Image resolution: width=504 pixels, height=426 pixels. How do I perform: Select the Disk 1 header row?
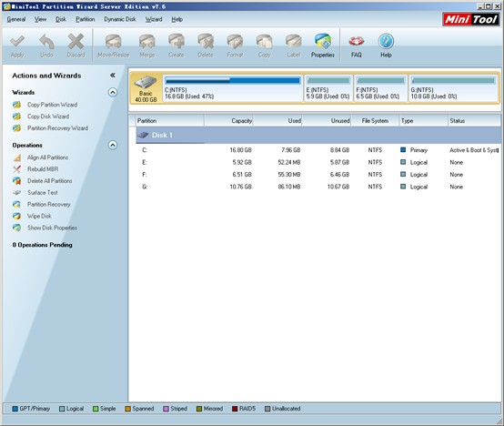click(318, 135)
